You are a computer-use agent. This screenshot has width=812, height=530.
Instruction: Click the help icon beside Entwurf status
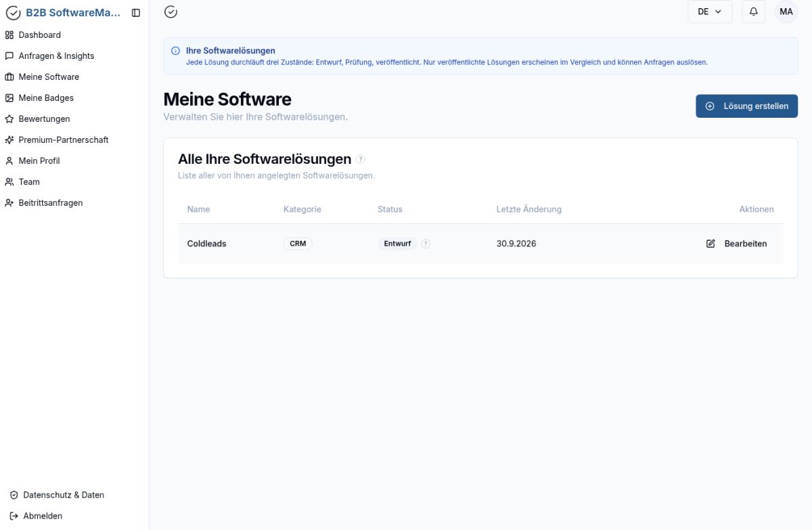(x=426, y=244)
